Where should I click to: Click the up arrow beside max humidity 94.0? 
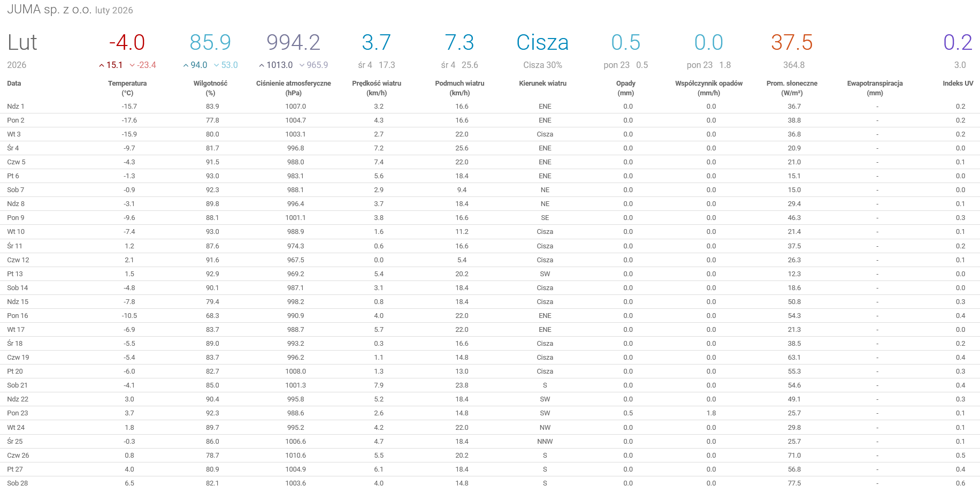[x=186, y=65]
